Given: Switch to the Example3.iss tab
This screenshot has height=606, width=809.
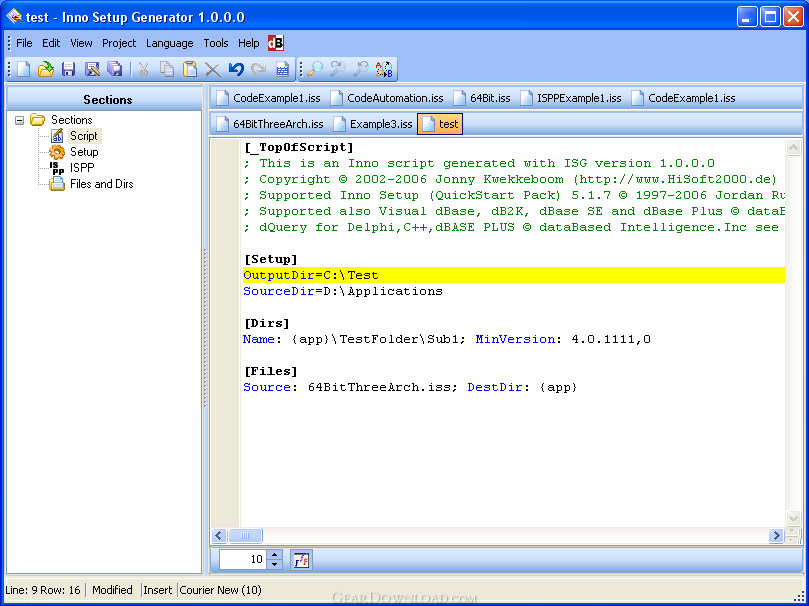Looking at the screenshot, I should (x=373, y=124).
